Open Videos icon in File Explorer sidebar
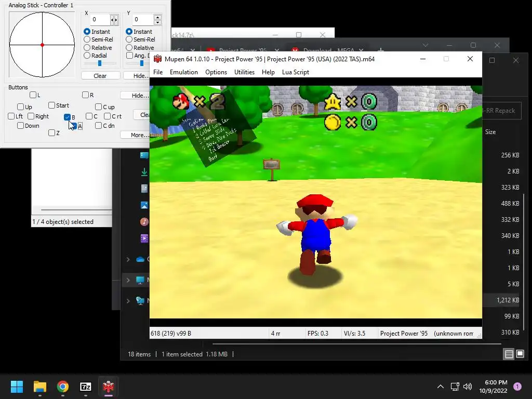Image resolution: width=532 pixels, height=399 pixels. click(x=144, y=238)
